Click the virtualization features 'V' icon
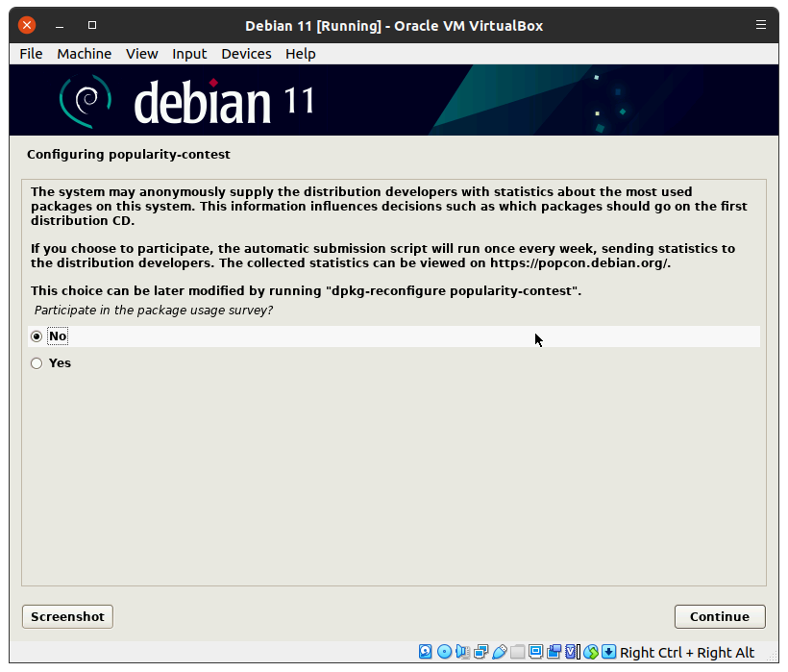 (572, 652)
